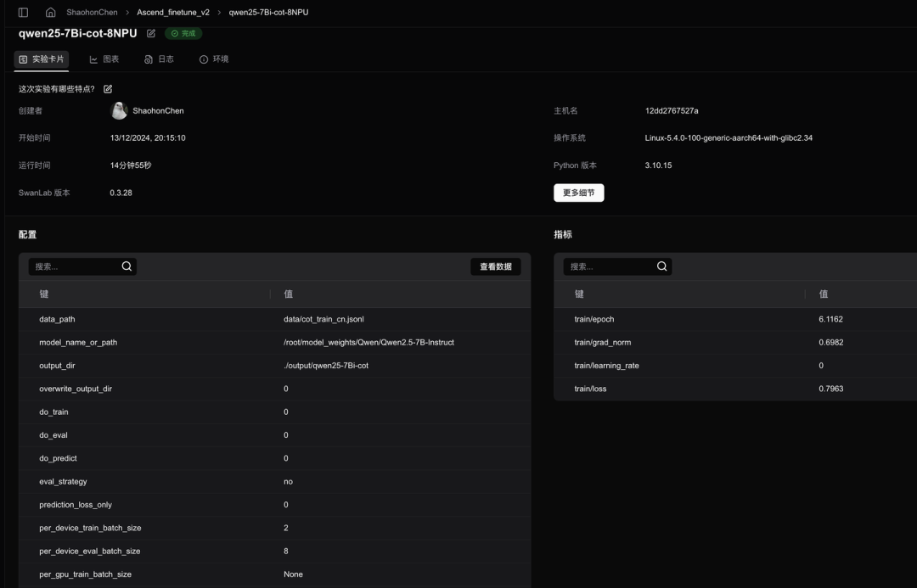Click train/loss value 0.7963
Image resolution: width=917 pixels, height=588 pixels.
click(831, 389)
